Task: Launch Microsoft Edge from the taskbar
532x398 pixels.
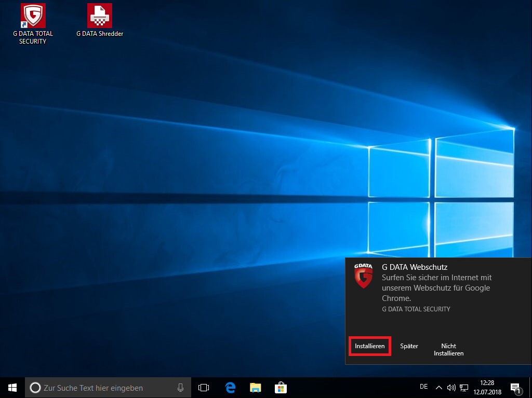Action: pos(230,388)
